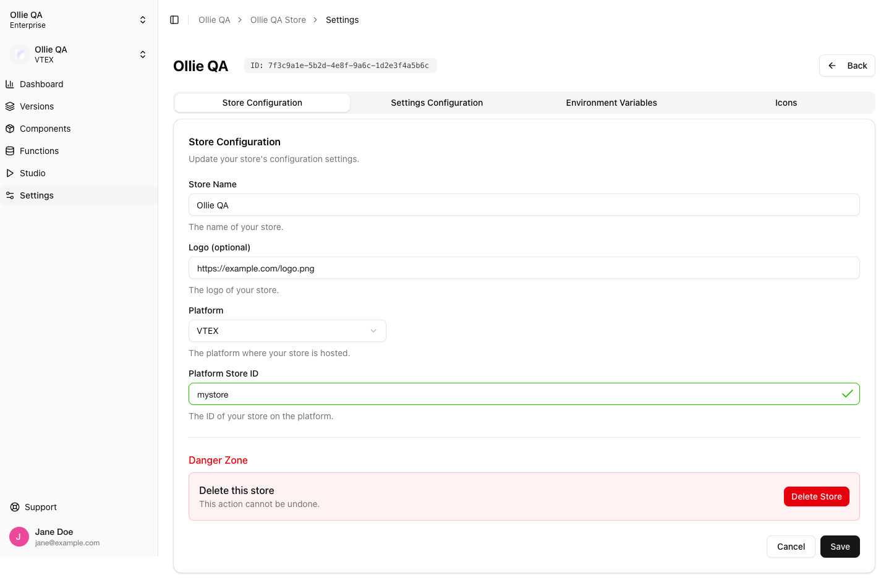Click the store ID badge

pos(340,66)
